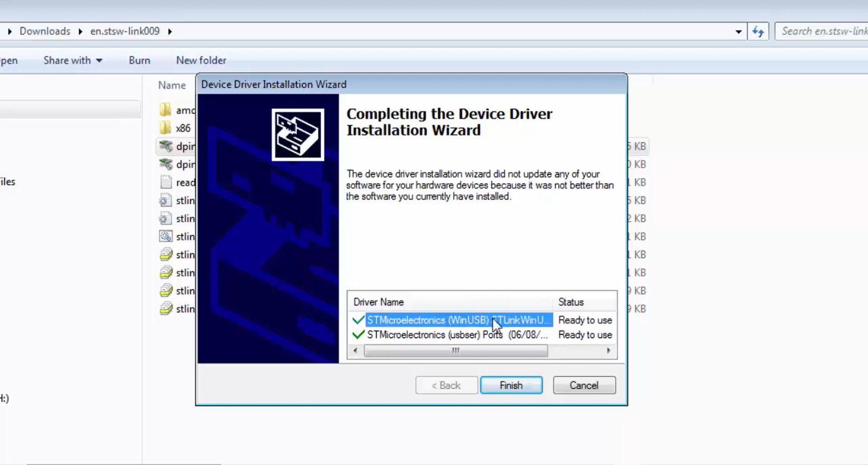
Task: Click the wizard hardware device icon
Action: 298,135
